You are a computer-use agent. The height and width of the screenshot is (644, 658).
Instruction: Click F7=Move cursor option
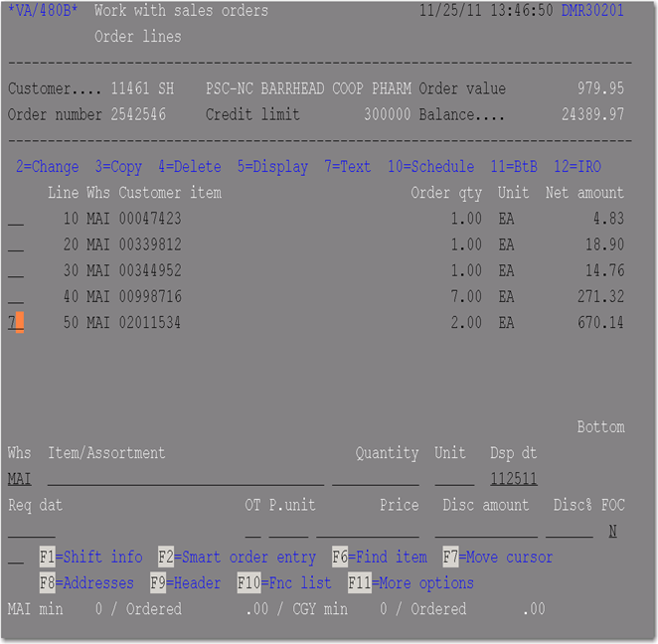(x=498, y=558)
